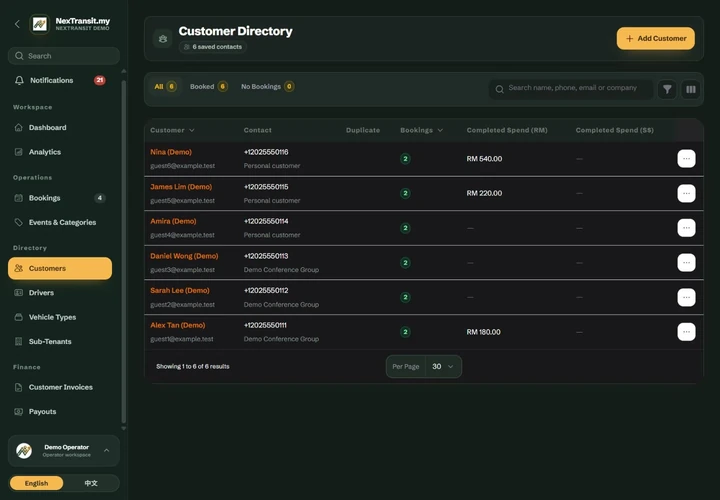Click the RM 220.00 spend value
This screenshot has width=720, height=500.
(x=484, y=193)
